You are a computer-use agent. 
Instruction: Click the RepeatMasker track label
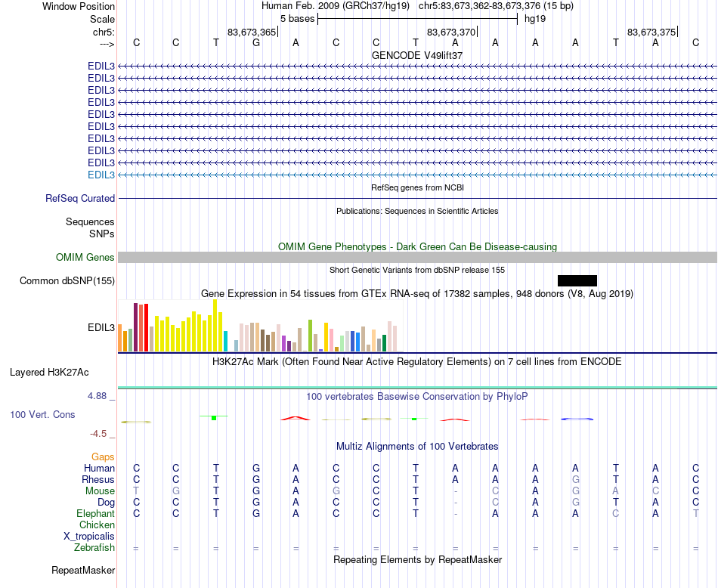83,570
